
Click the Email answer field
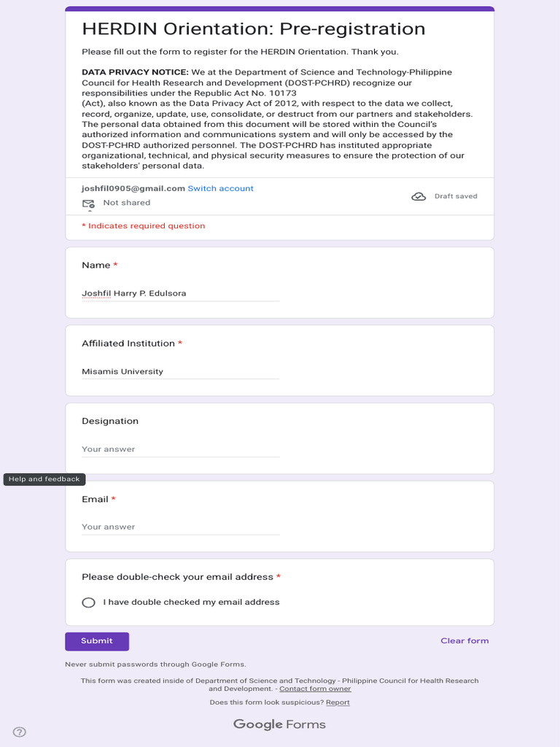[x=180, y=527]
